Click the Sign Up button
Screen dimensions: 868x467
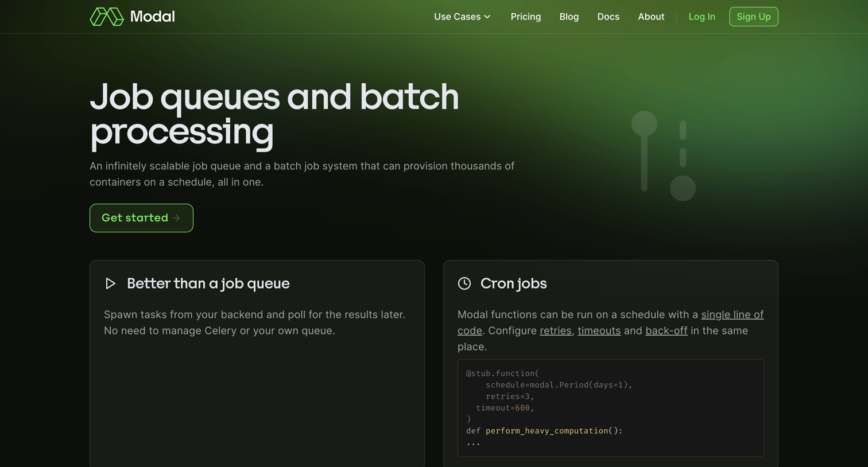coord(753,17)
